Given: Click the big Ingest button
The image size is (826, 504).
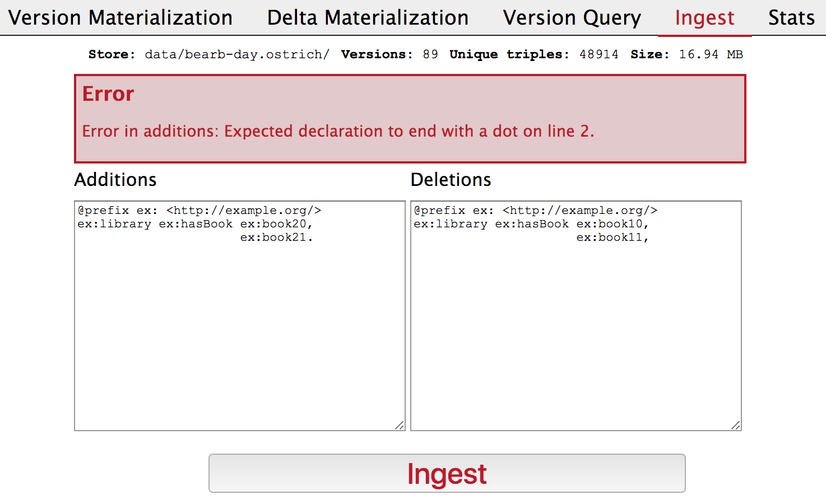Looking at the screenshot, I should [x=447, y=473].
